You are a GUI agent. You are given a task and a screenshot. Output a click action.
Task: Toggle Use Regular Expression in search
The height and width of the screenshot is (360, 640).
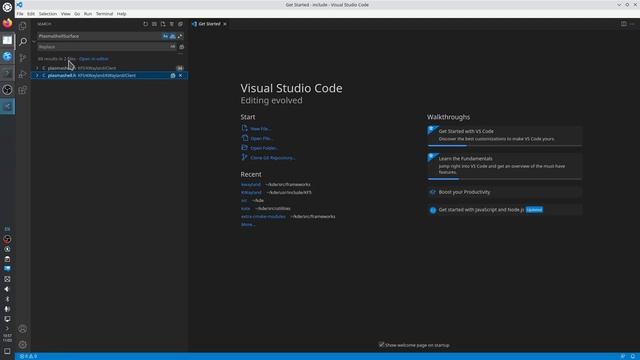tap(180, 36)
